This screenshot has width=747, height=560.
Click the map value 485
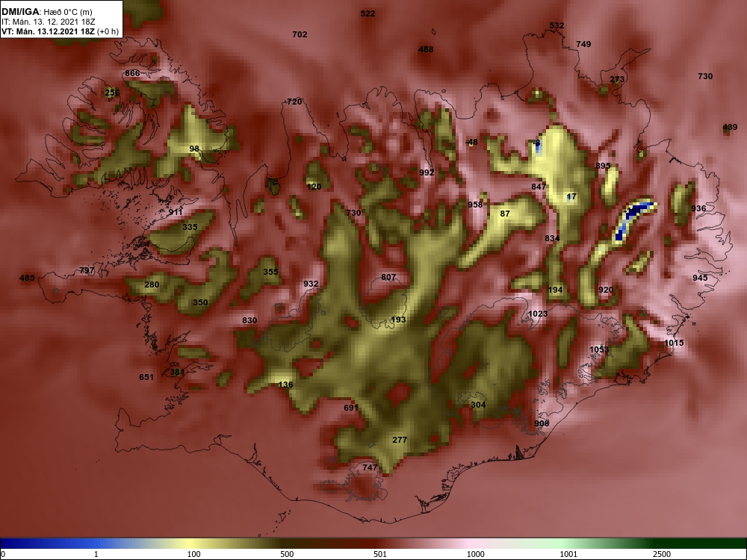[x=27, y=278]
